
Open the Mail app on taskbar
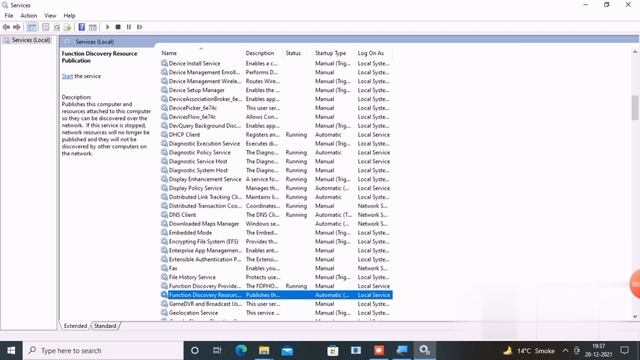coord(287,350)
